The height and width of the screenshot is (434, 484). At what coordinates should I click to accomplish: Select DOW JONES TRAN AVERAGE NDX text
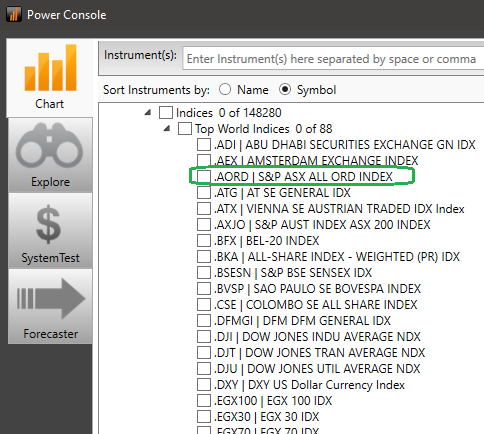(x=335, y=353)
